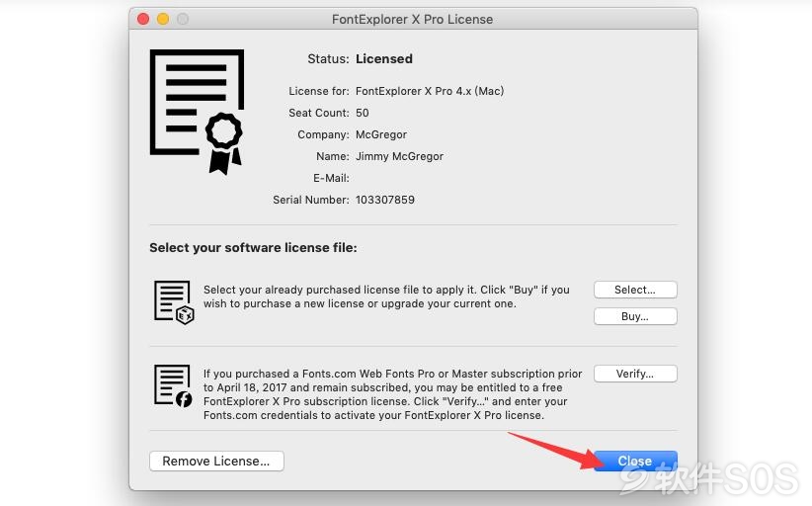The height and width of the screenshot is (506, 812).
Task: Open the Select... license file button
Action: pos(635,290)
